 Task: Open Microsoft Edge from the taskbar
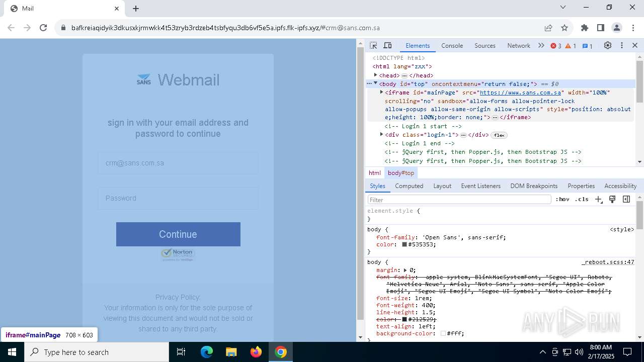[207, 352]
